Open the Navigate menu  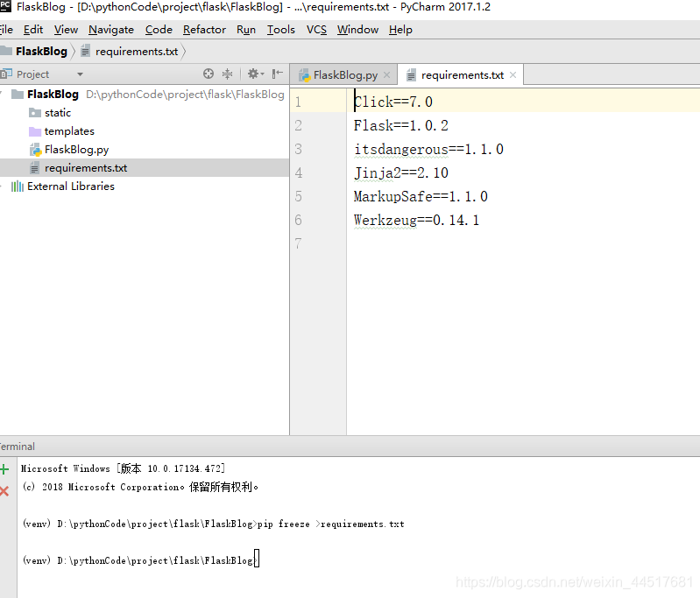(x=111, y=30)
